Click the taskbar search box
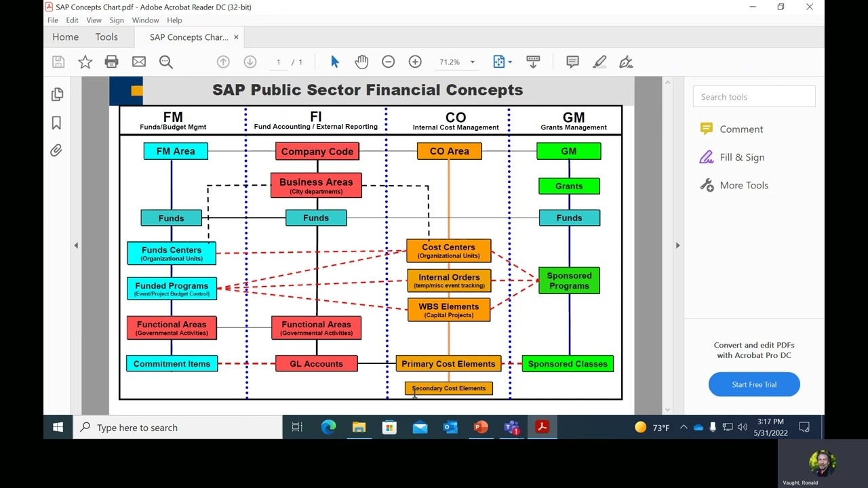The width and height of the screenshot is (868, 488). click(x=178, y=428)
